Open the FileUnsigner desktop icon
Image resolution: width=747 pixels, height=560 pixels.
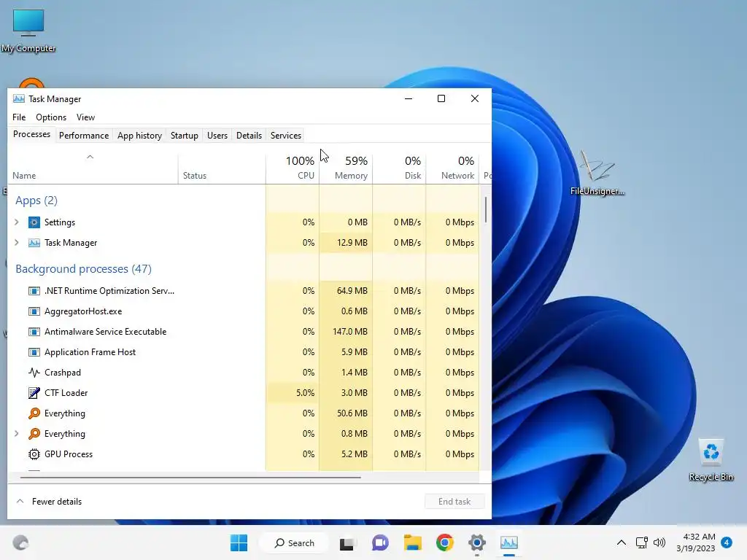597,174
